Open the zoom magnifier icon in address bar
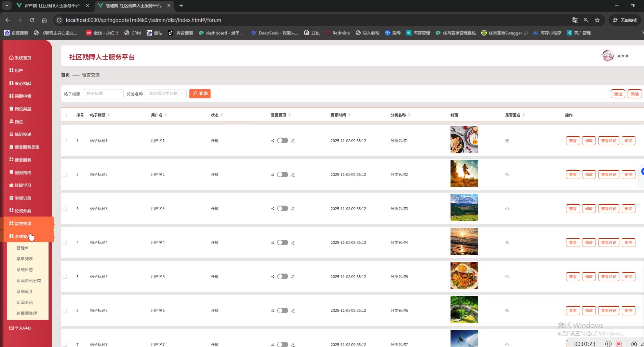Screen dimensions: 644x347 tap(586, 20)
